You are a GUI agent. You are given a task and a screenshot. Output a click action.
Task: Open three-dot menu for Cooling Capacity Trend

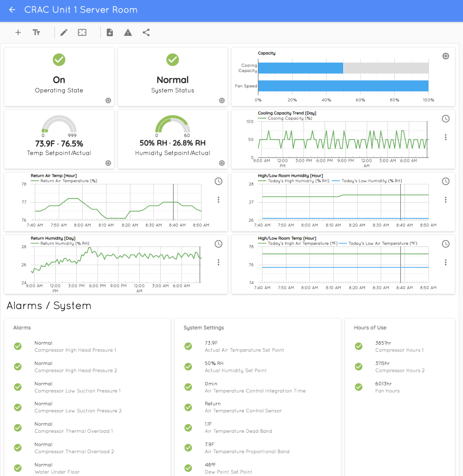445,137
